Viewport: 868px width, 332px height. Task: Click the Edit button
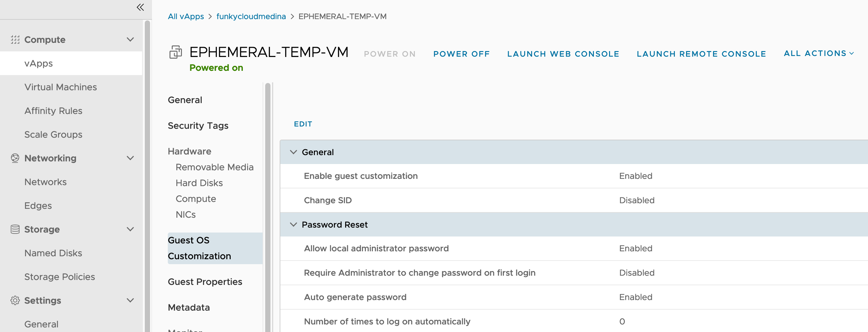click(x=303, y=124)
